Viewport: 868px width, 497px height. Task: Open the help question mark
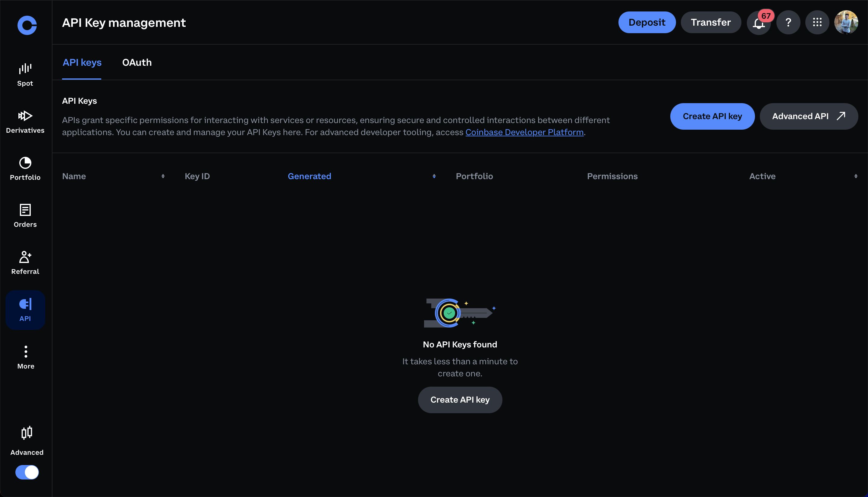click(788, 23)
